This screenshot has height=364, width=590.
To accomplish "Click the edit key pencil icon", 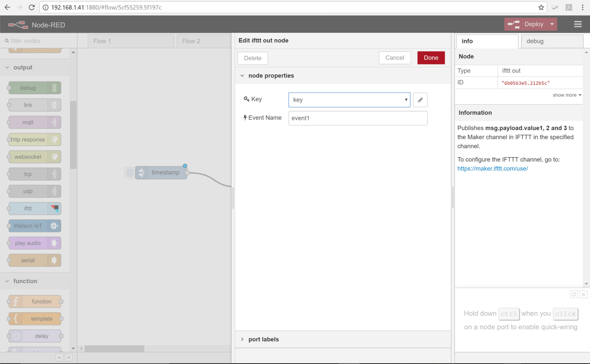I will (x=420, y=100).
